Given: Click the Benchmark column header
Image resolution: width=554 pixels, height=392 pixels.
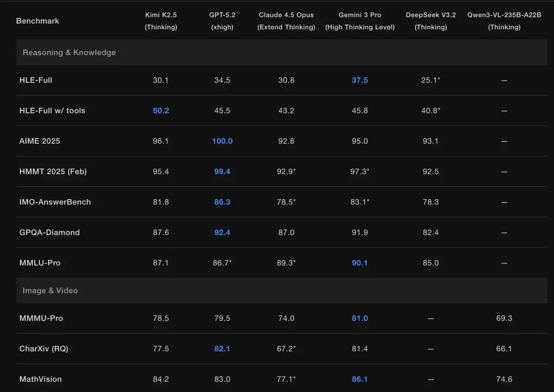Looking at the screenshot, I should tap(37, 21).
